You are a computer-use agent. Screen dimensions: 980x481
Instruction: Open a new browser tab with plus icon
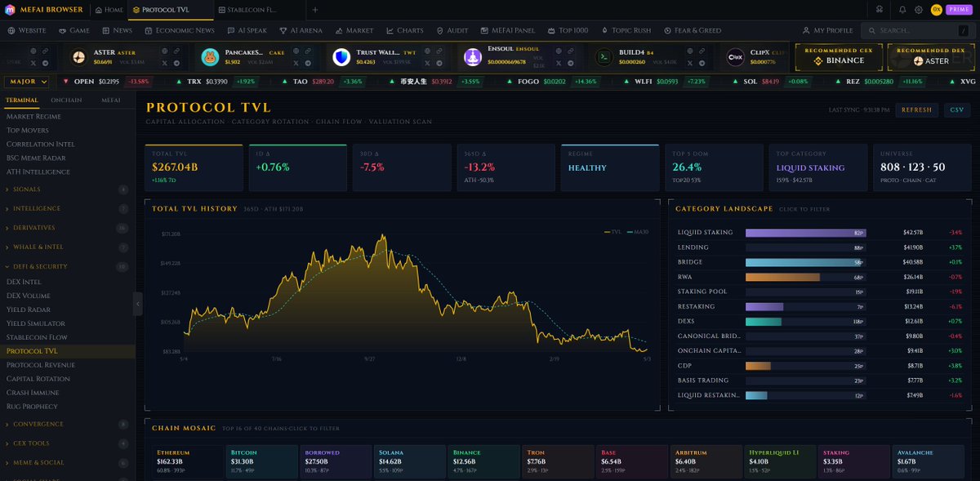point(315,10)
